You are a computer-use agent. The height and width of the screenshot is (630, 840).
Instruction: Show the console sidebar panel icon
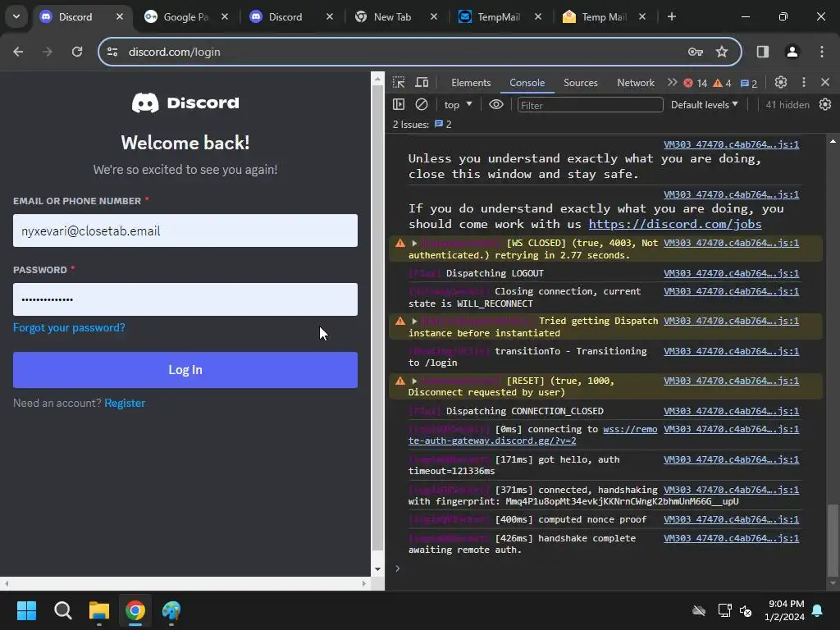399,104
